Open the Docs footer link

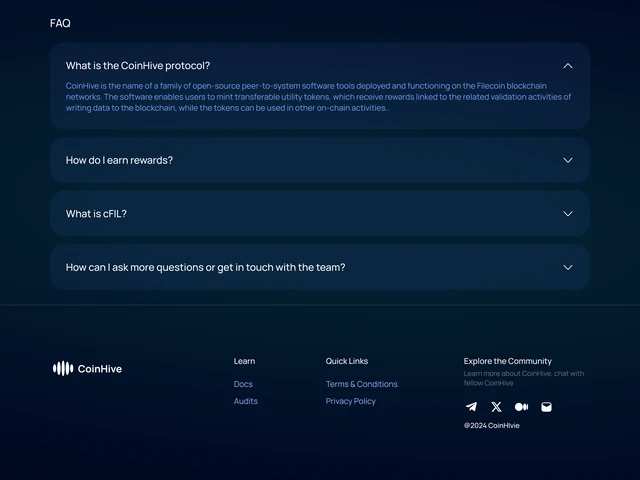tap(243, 384)
